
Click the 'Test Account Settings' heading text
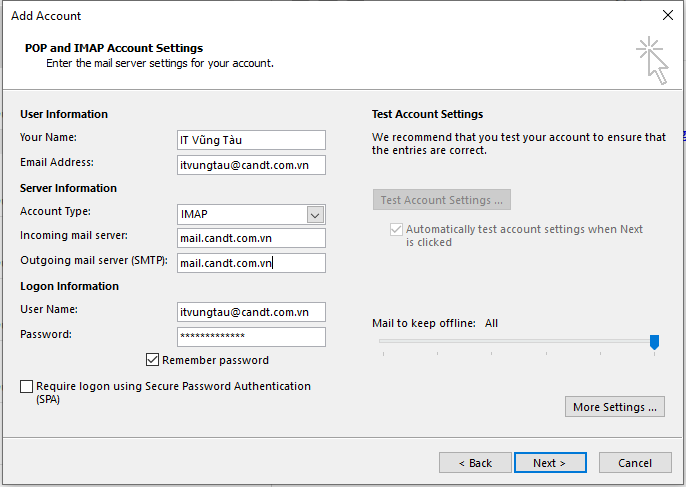(427, 114)
